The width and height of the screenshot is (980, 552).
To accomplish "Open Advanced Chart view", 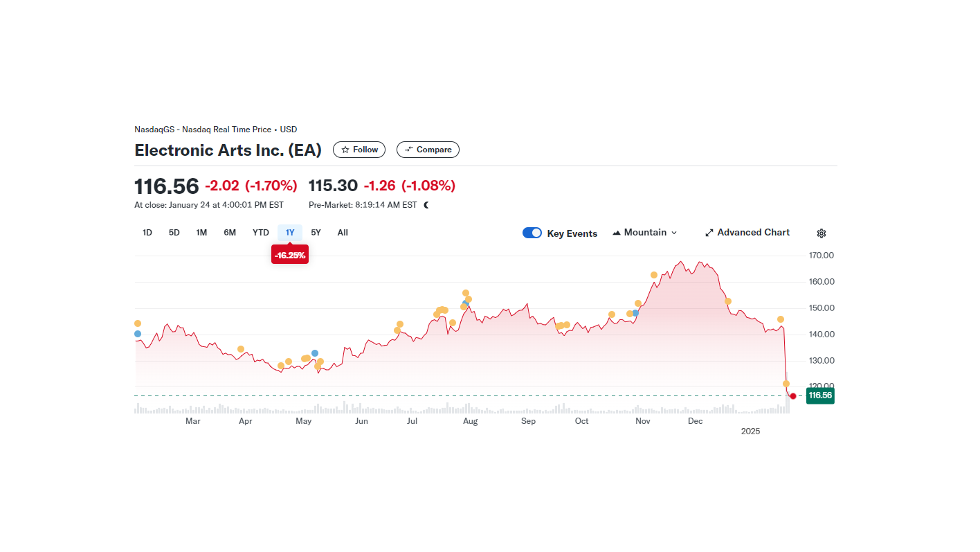I will tap(747, 233).
